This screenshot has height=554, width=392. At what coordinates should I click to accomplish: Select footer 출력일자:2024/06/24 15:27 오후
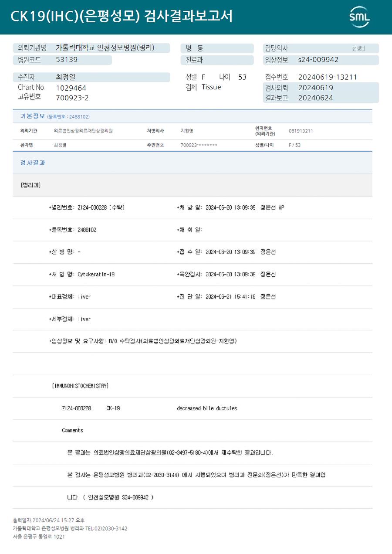pyautogui.click(x=49, y=520)
